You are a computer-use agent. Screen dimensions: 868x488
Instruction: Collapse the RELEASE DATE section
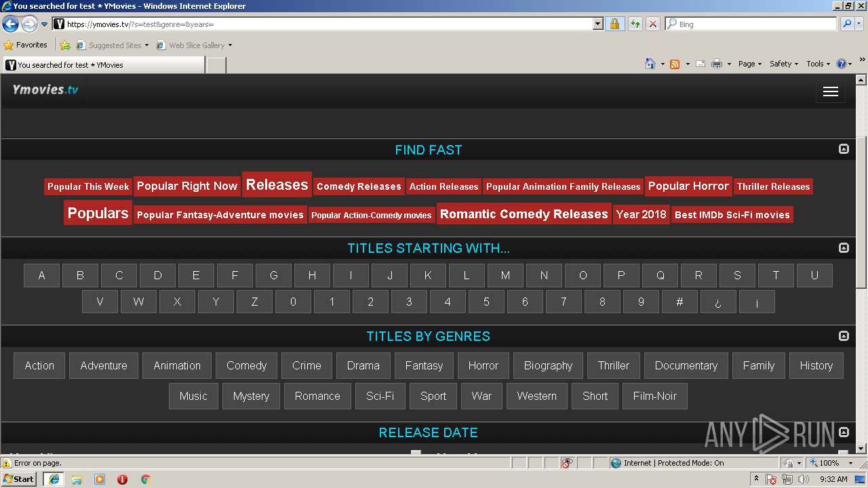[844, 432]
